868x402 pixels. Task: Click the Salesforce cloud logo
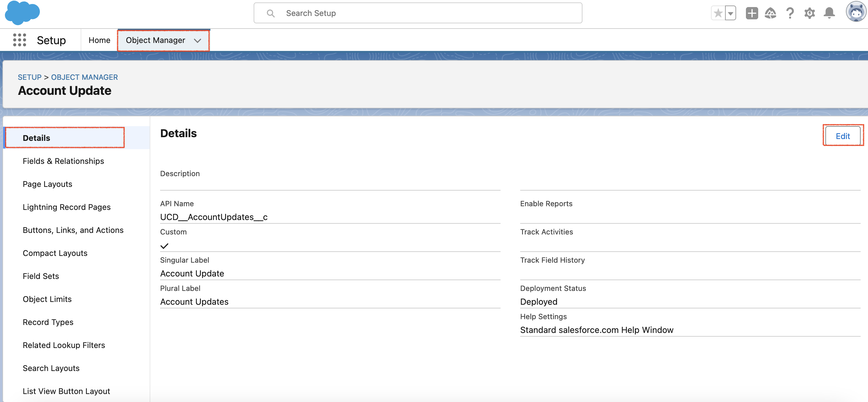22,13
